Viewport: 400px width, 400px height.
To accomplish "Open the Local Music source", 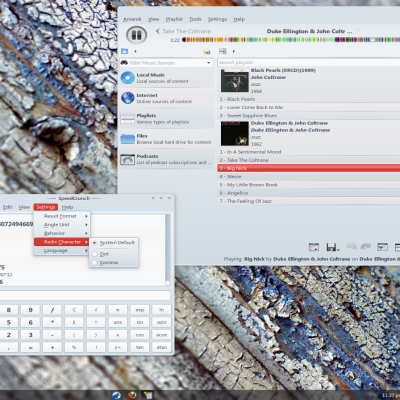I will click(167, 78).
